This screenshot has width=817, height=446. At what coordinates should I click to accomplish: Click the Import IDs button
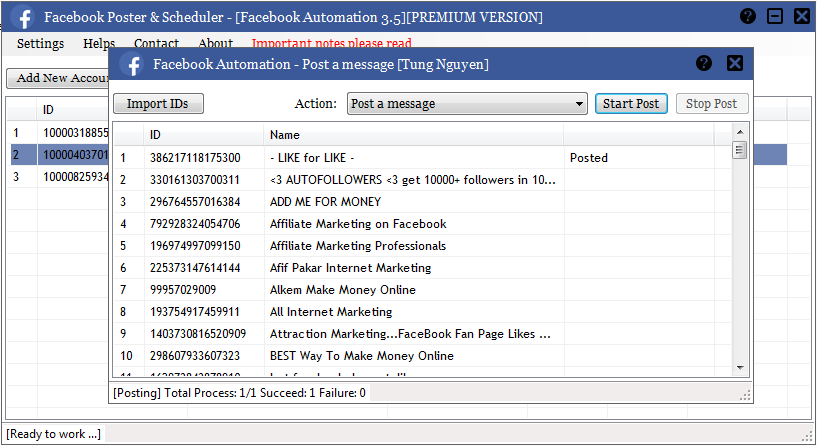pyautogui.click(x=158, y=104)
